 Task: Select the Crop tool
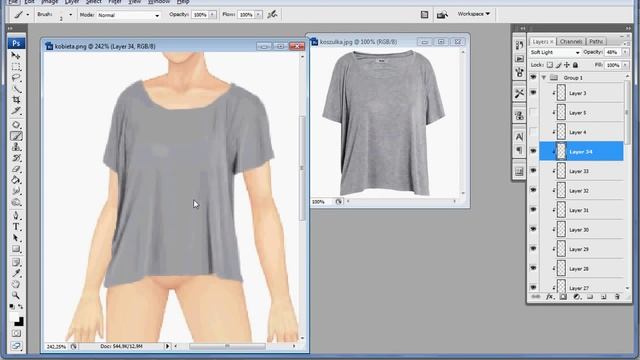point(16,100)
